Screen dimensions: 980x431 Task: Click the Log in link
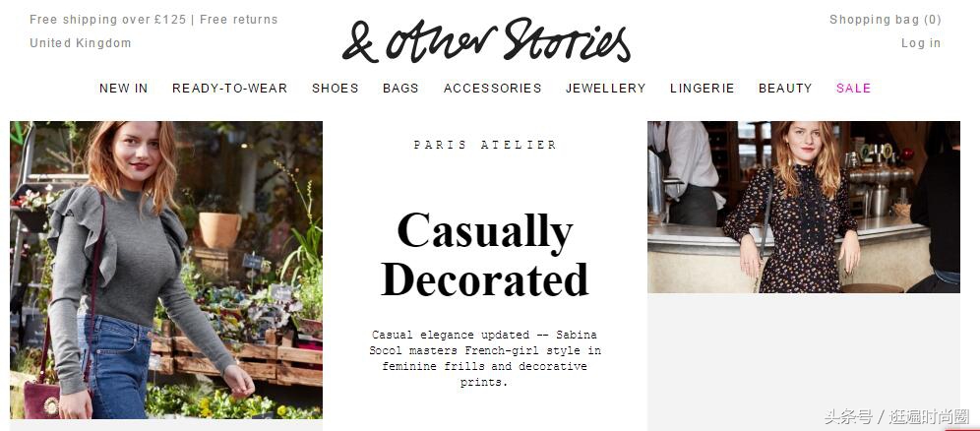click(x=921, y=43)
